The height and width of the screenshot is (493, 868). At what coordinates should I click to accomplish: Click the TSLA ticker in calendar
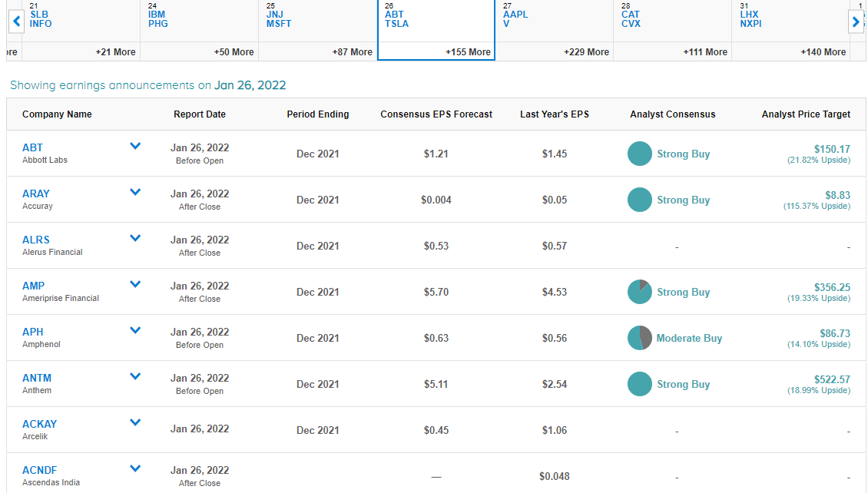point(397,24)
